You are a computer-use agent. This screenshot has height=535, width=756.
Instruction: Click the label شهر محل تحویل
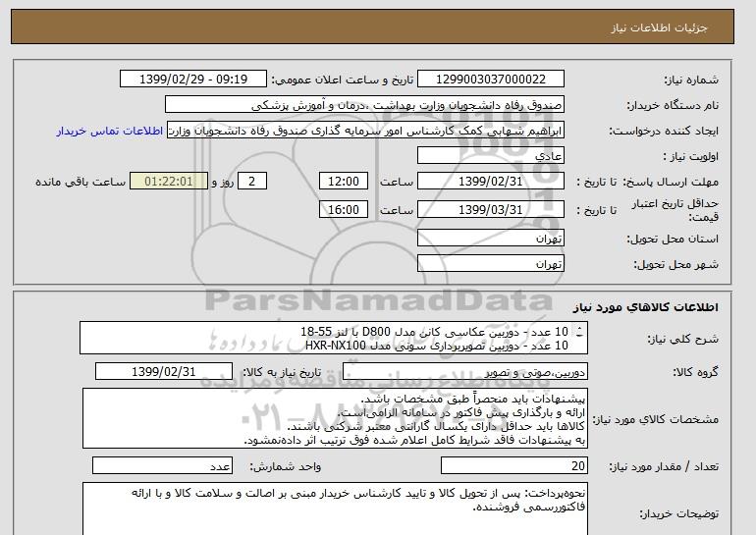point(675,264)
